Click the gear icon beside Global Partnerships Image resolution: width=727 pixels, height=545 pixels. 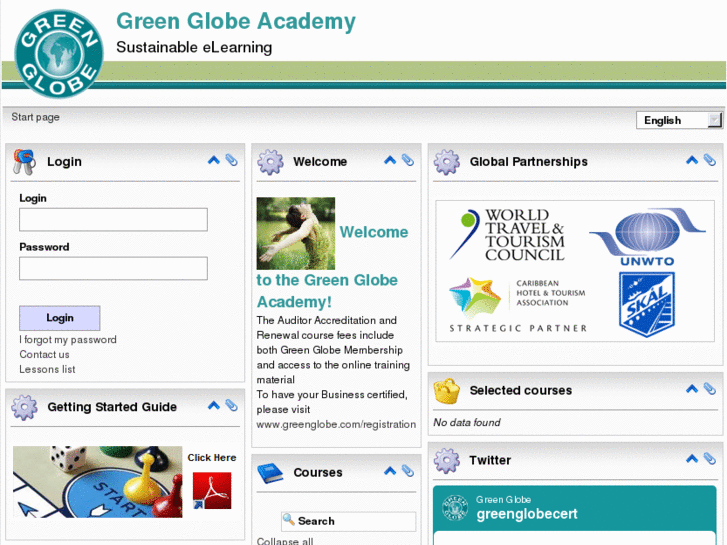pos(446,162)
